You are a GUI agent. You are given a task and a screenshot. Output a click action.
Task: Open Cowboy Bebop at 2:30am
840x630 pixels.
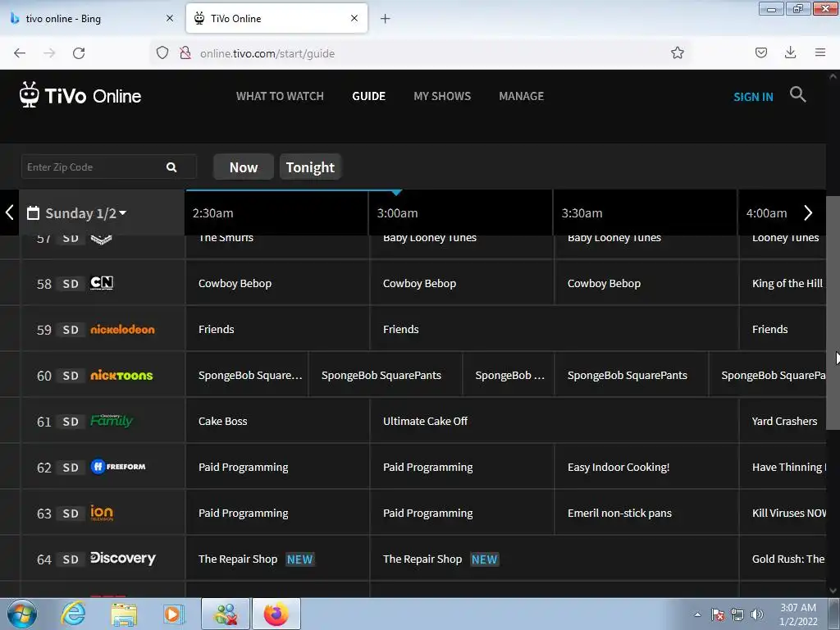click(277, 283)
